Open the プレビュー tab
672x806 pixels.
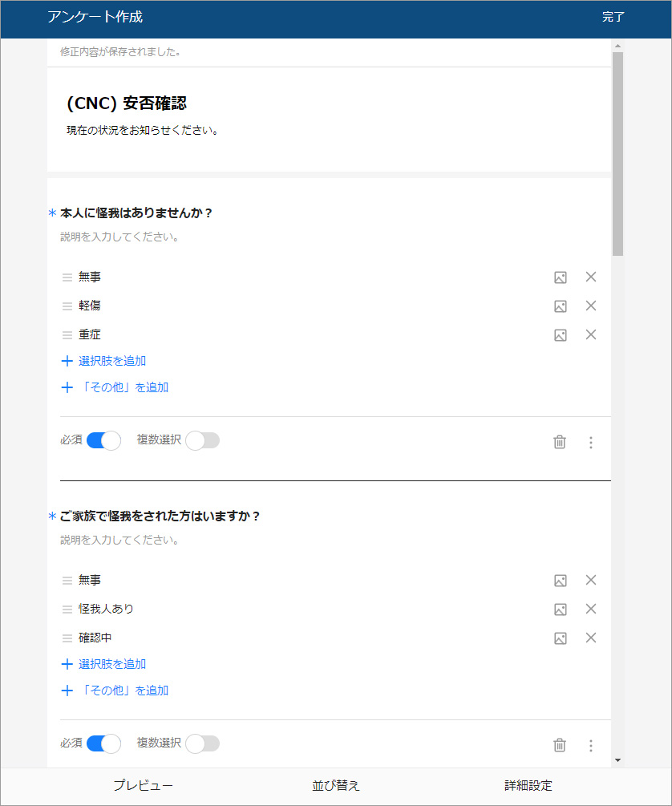click(143, 786)
